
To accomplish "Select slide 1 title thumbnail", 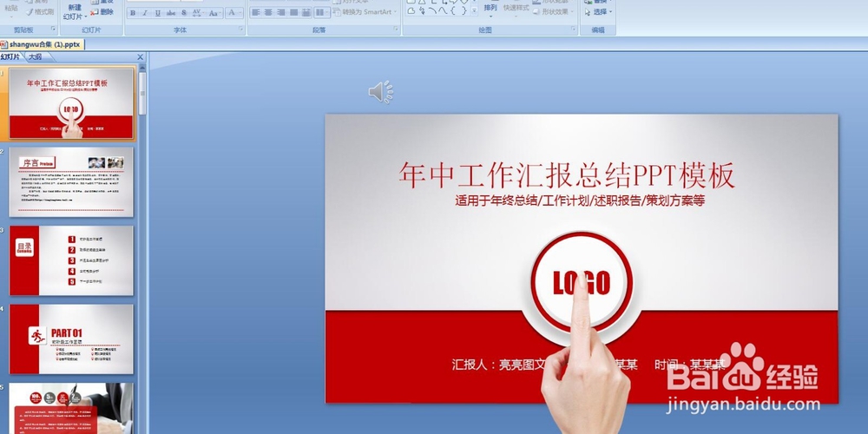I will pyautogui.click(x=71, y=103).
